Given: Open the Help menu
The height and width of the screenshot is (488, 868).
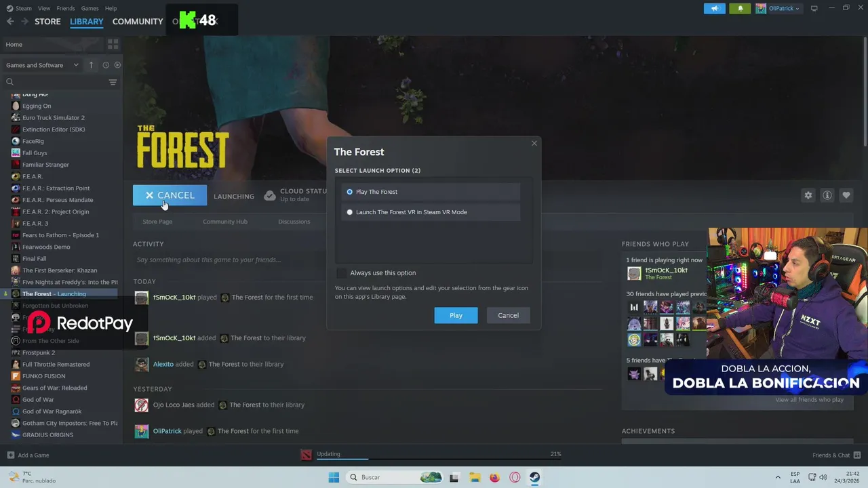Looking at the screenshot, I should click(111, 8).
